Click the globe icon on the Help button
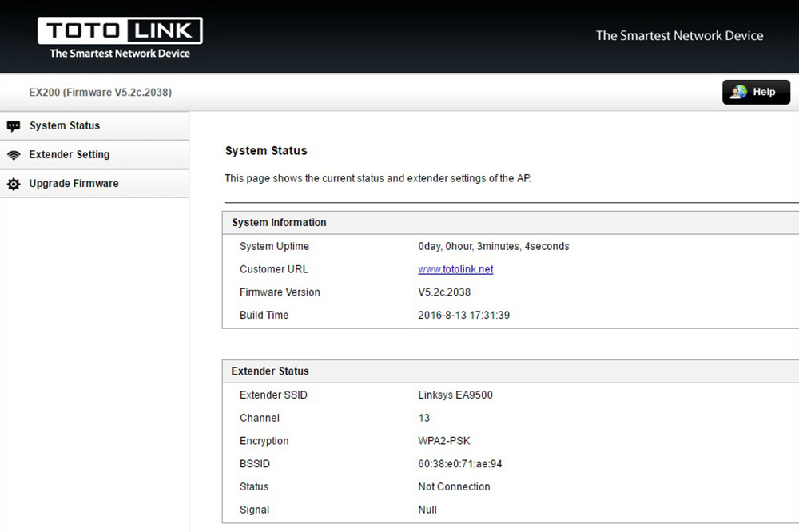The width and height of the screenshot is (799, 532). click(x=738, y=92)
